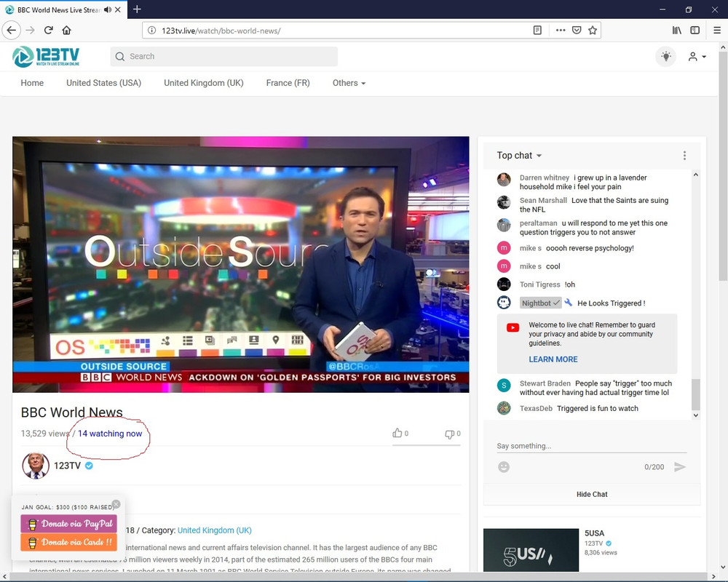Viewport: 728px width, 582px height.
Task: Click Sean Marshall's chat avatar
Action: (504, 202)
